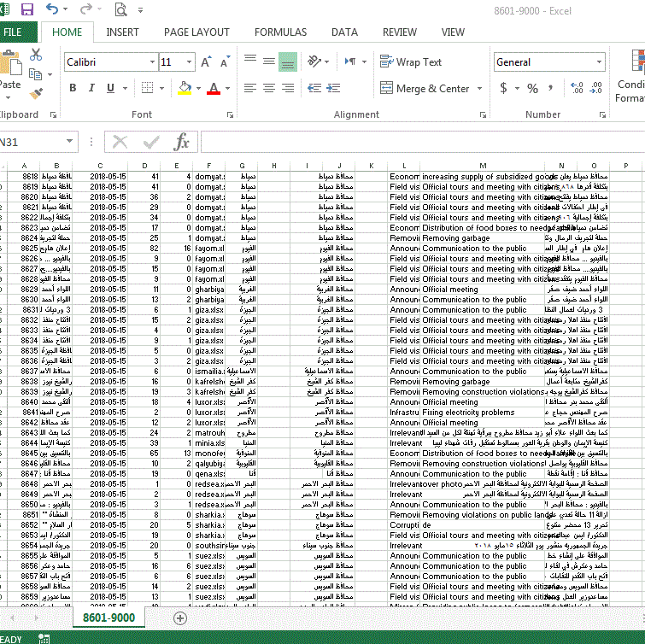This screenshot has width=645, height=644.
Task: Center text horizontally
Action: (x=269, y=88)
